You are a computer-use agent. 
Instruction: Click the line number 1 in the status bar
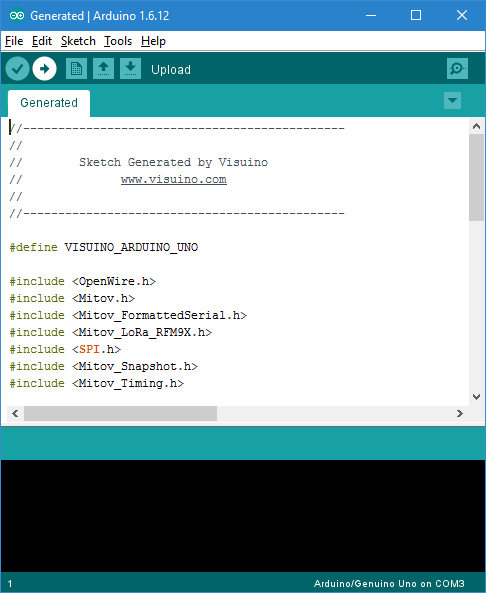pyautogui.click(x=10, y=584)
